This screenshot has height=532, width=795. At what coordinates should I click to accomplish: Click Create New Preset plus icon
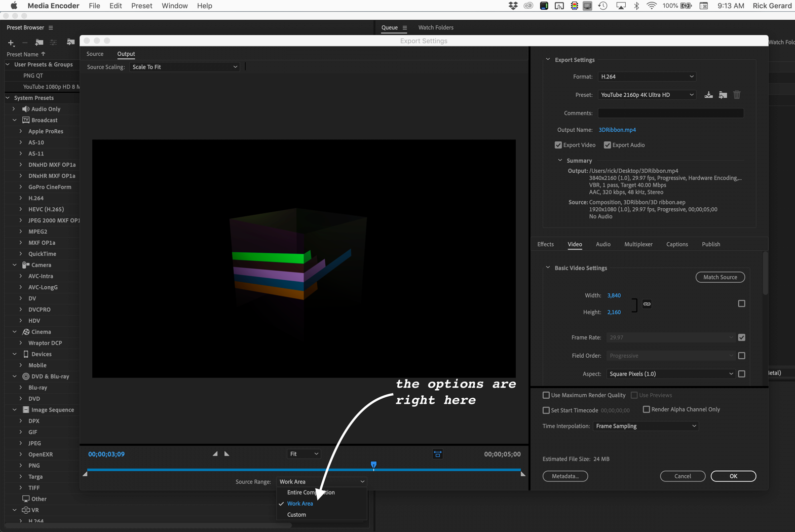(x=11, y=43)
